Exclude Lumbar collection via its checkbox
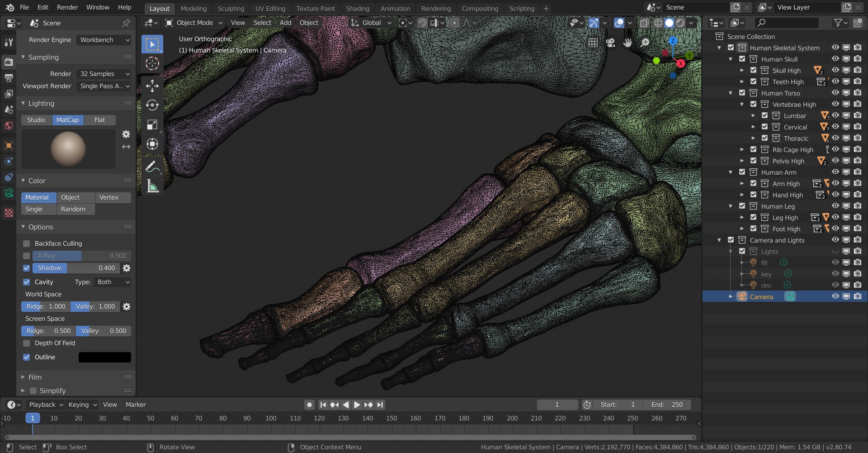This screenshot has width=868, height=453. coord(764,115)
